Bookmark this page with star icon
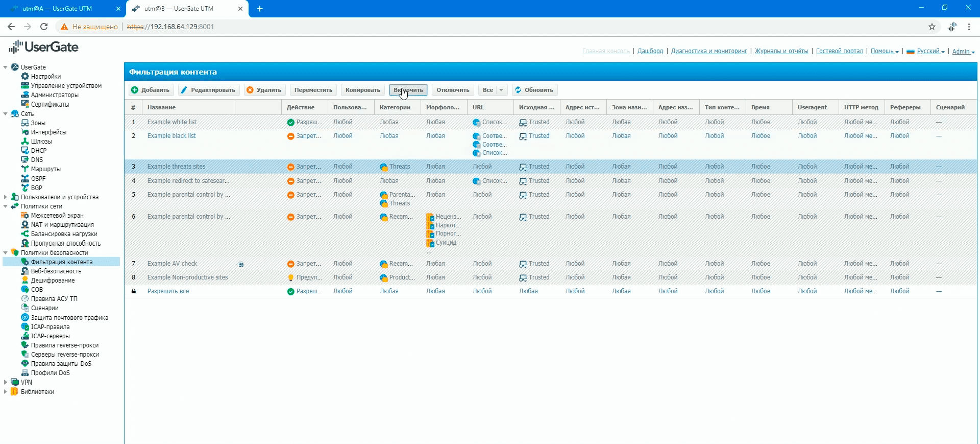This screenshot has width=980, height=444. (x=932, y=27)
